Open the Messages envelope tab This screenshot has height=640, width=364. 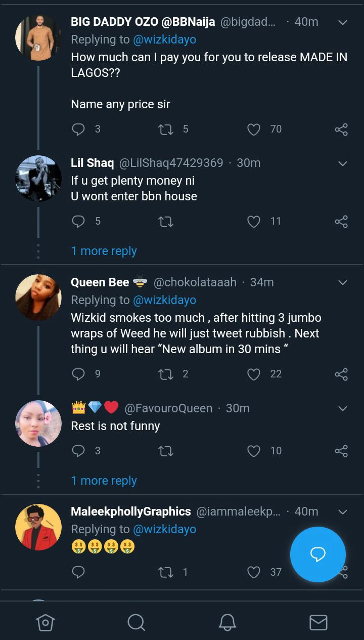click(318, 622)
